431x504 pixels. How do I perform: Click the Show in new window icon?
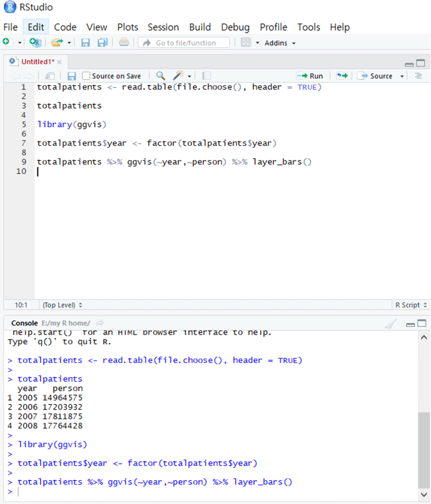(50, 76)
